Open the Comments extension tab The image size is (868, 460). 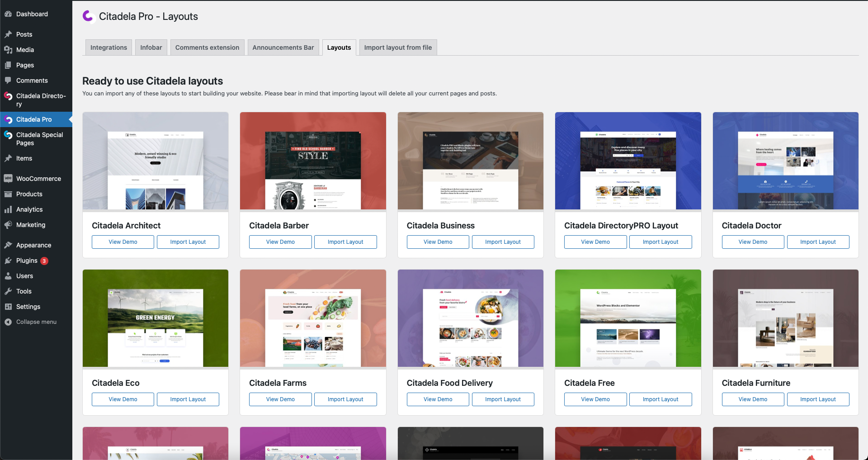tap(207, 47)
